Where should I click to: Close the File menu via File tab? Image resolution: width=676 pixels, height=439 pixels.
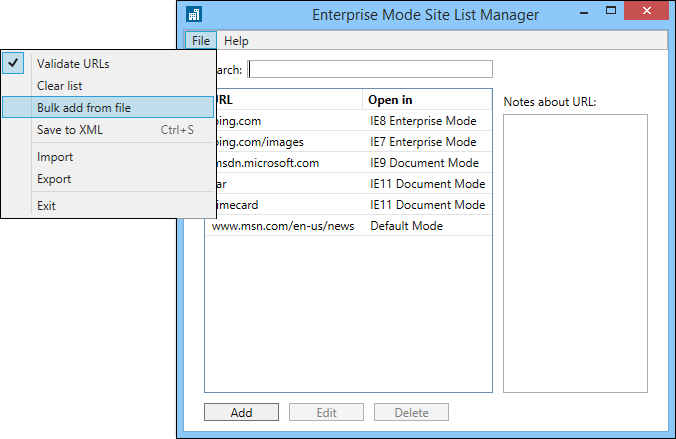click(200, 41)
